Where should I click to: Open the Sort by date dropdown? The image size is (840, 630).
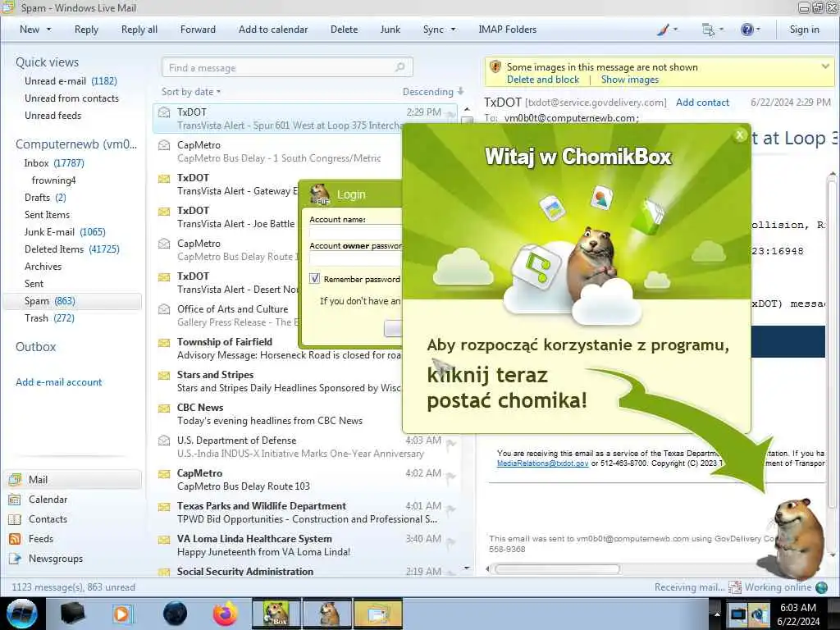[190, 92]
